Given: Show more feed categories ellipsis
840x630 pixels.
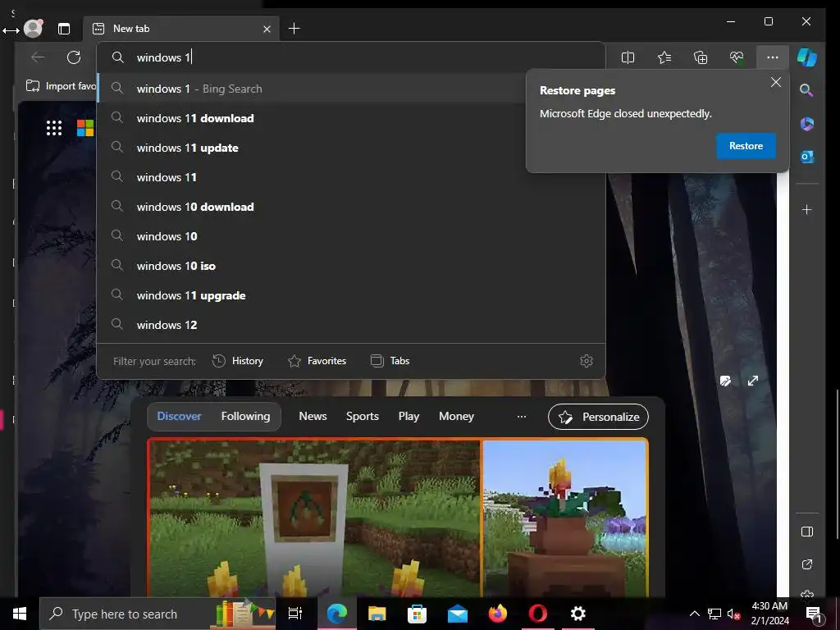Looking at the screenshot, I should 521,416.
